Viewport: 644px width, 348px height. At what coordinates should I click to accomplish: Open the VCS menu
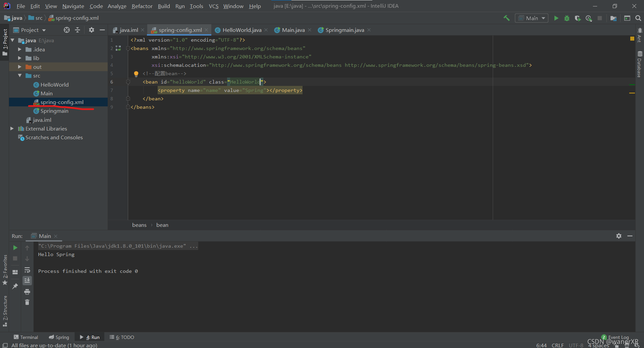pyautogui.click(x=213, y=6)
